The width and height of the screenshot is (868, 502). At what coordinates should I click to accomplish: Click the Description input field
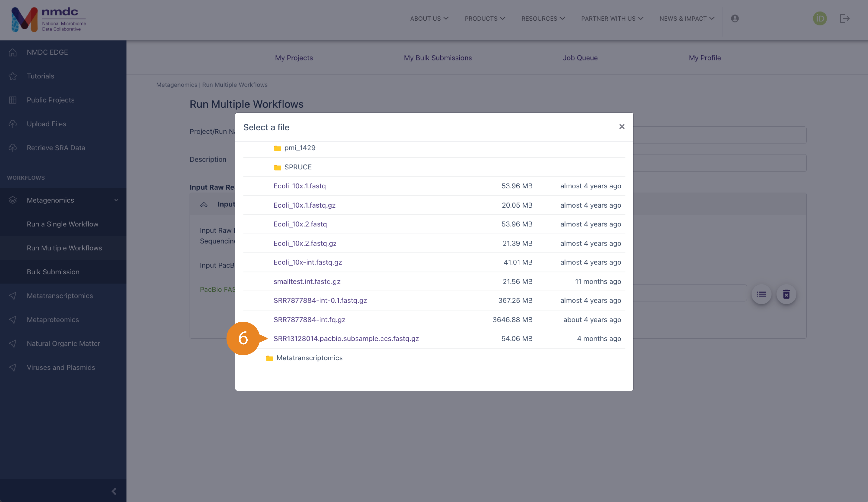coord(720,163)
